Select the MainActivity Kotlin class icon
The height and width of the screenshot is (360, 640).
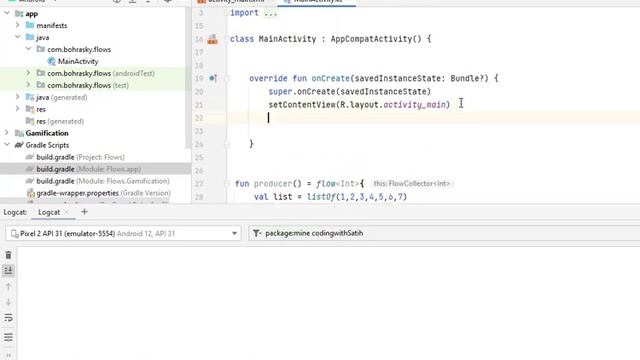51,61
